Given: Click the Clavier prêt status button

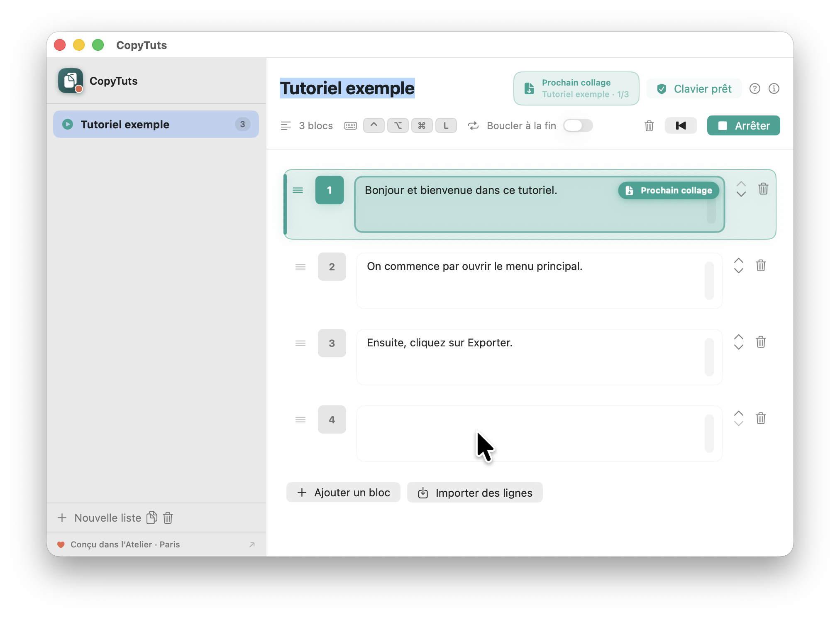Looking at the screenshot, I should 694,88.
